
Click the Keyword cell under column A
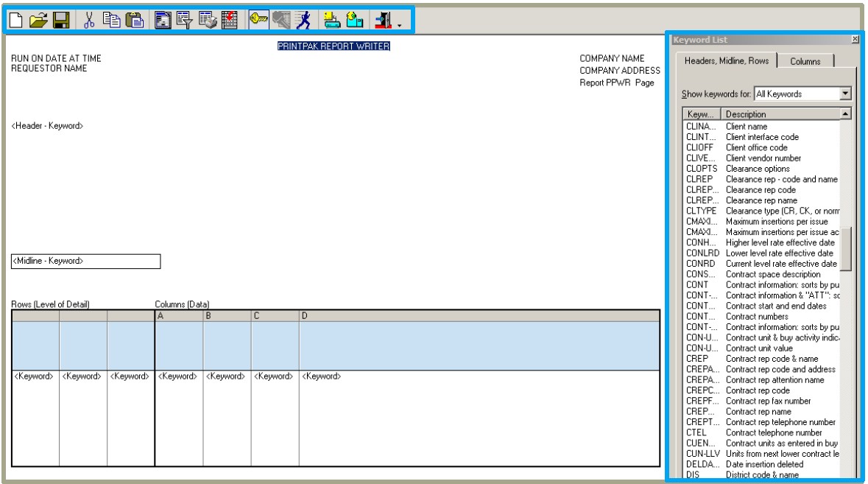click(x=177, y=376)
